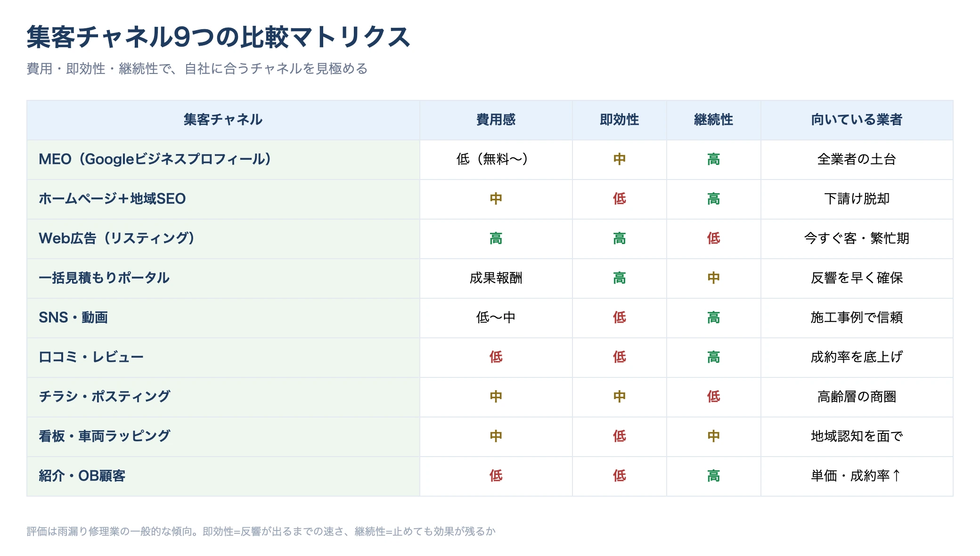Click 継続性 value 中 in 看板・車両ラッピング row
Screen dimensions: 980x556
pyautogui.click(x=713, y=436)
